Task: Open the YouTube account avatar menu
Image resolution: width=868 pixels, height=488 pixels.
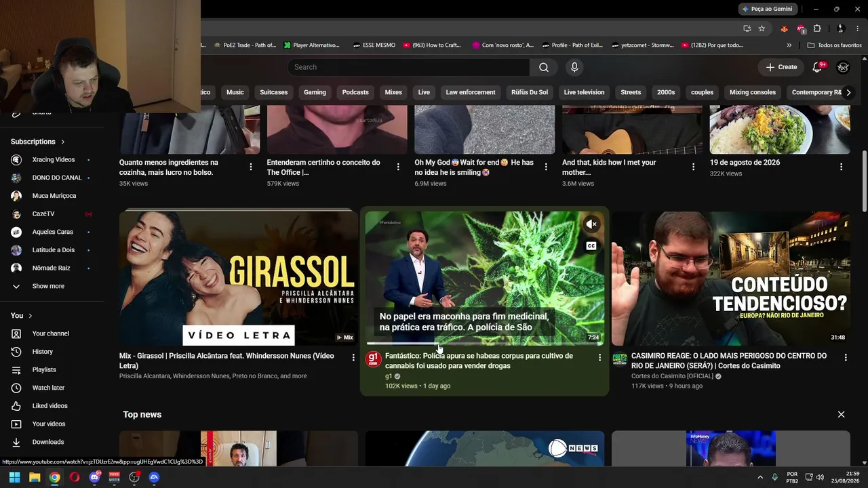Action: [843, 67]
